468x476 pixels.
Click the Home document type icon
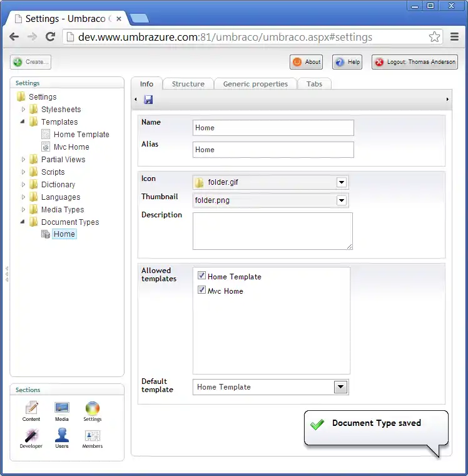click(46, 234)
